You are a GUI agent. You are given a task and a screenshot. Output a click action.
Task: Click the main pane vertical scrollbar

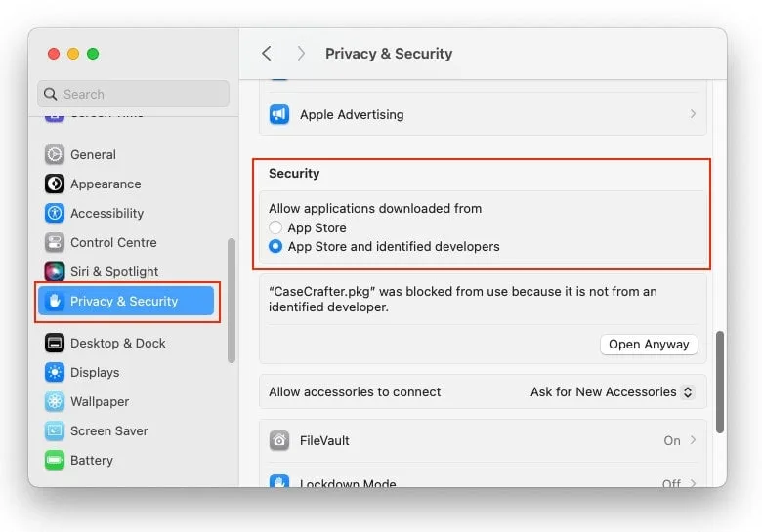(720, 381)
